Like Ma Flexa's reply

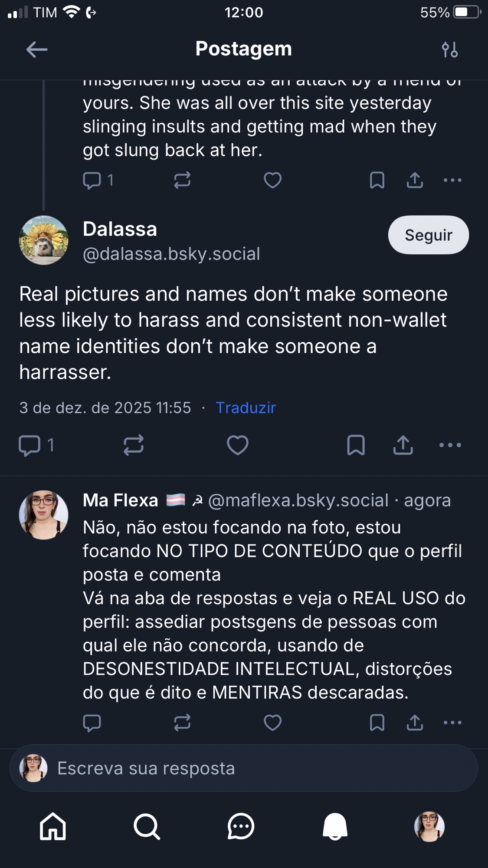(x=272, y=723)
